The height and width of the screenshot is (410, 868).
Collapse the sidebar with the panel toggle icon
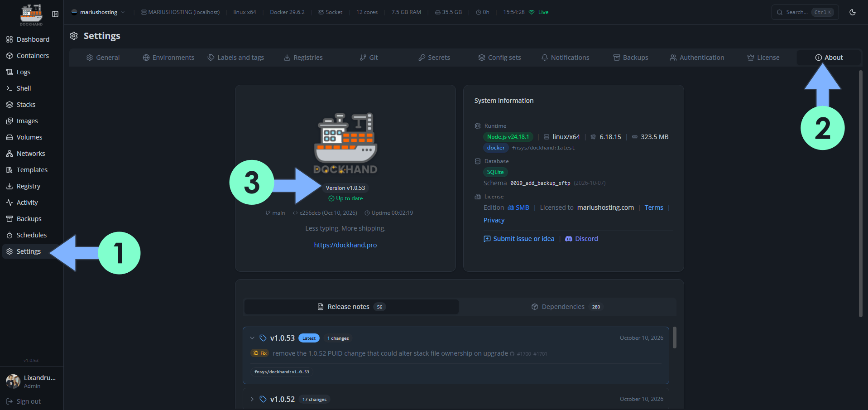tap(55, 14)
